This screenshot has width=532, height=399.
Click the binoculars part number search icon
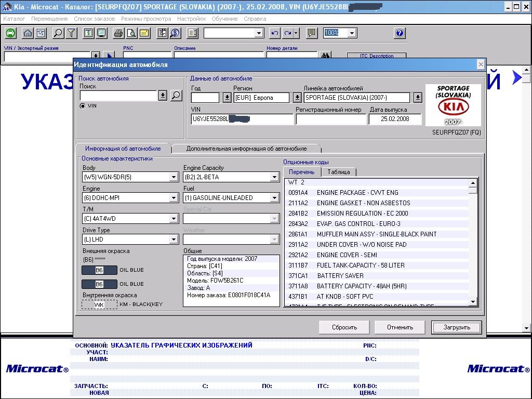point(326,55)
